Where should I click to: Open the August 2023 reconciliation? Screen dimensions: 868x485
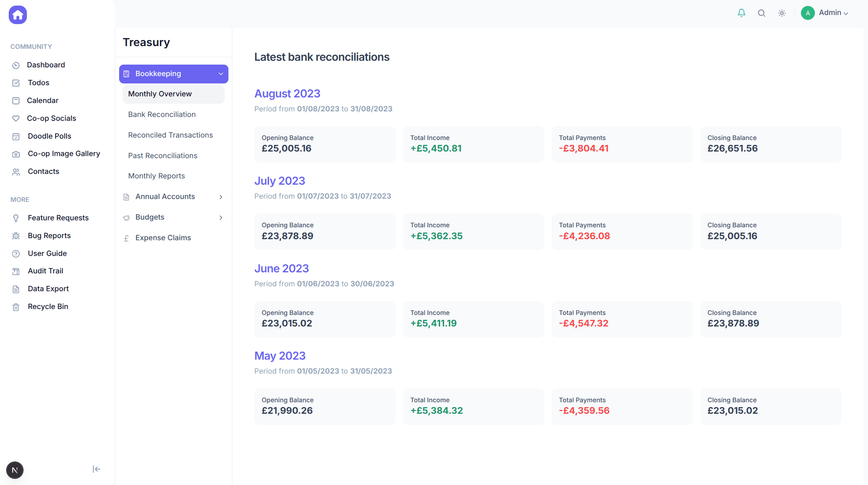287,94
